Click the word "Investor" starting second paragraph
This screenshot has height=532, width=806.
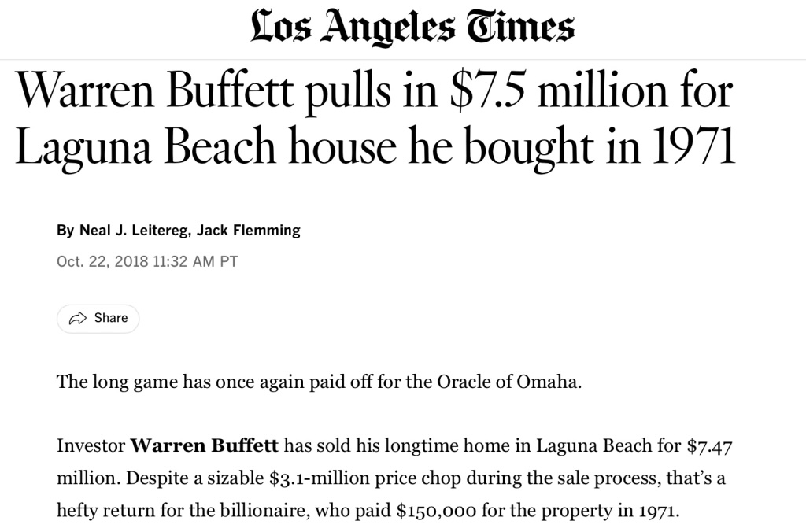click(x=91, y=446)
